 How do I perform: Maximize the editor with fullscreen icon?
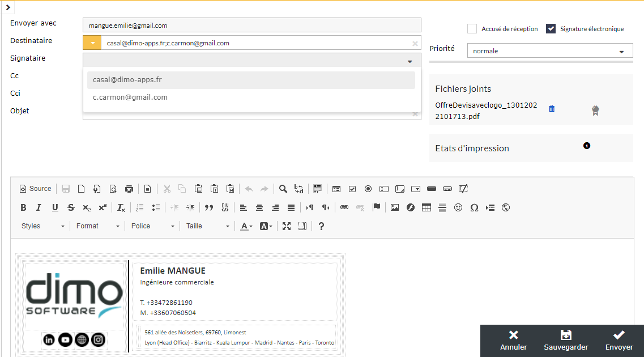coord(287,226)
